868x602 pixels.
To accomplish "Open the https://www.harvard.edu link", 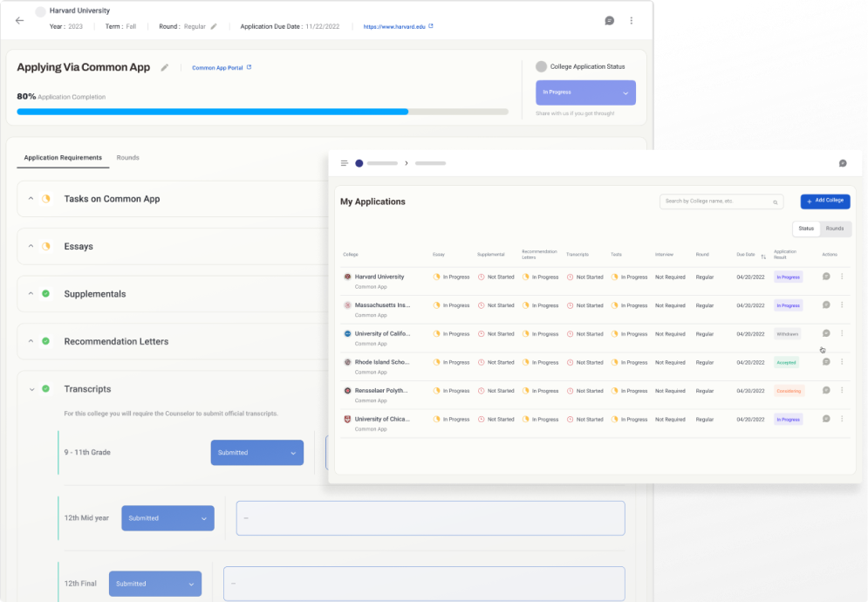I will [398, 26].
